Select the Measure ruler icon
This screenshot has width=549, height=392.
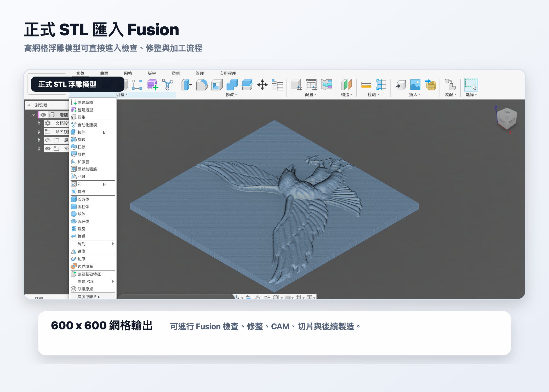point(366,85)
